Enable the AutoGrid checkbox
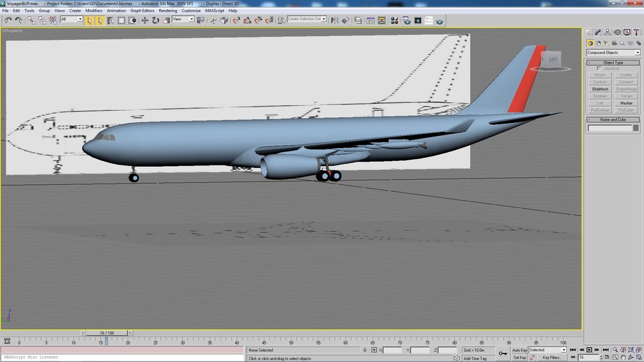The width and height of the screenshot is (644, 362). [598, 69]
